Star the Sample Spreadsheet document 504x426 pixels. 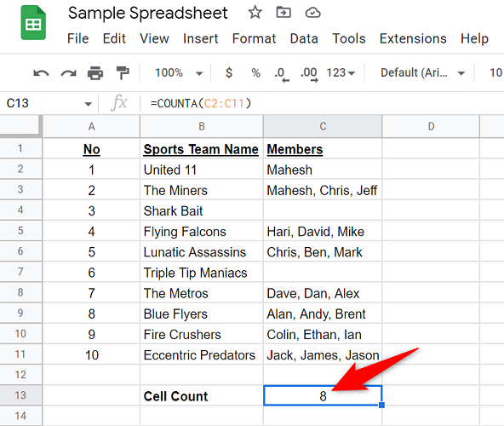coord(255,13)
